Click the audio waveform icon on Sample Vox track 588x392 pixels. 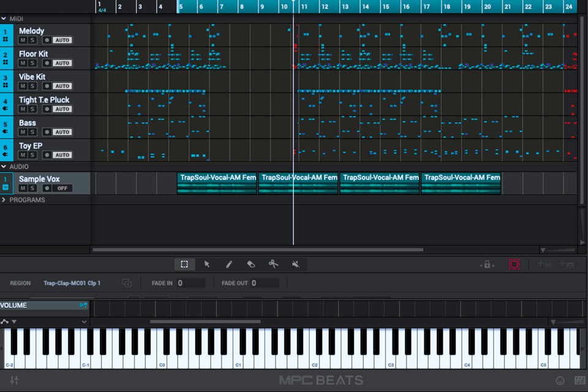pos(6,187)
